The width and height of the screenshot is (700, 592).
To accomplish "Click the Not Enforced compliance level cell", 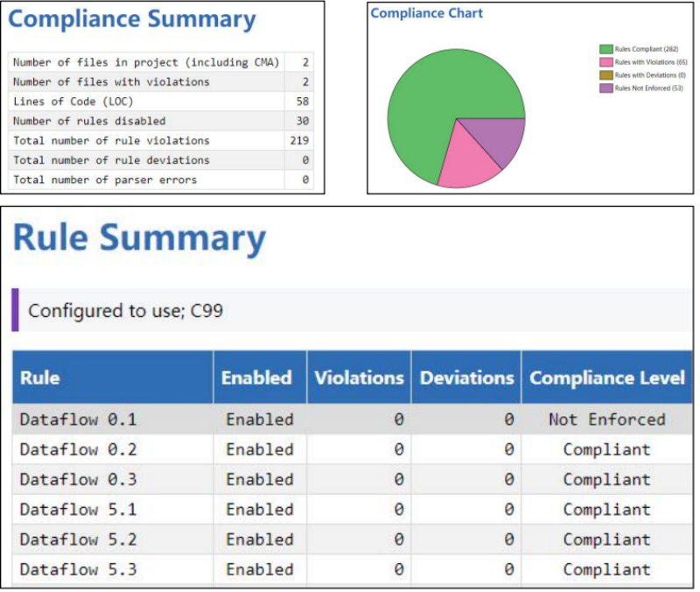I will coord(607,419).
